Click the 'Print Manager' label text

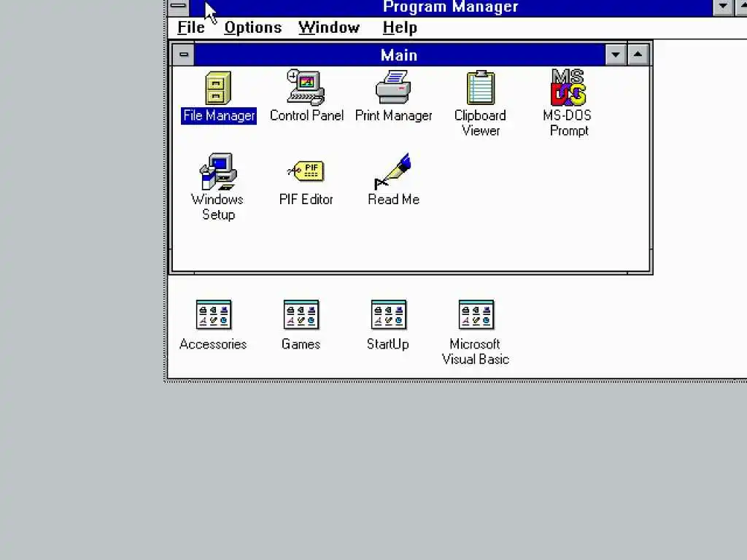[x=393, y=116]
